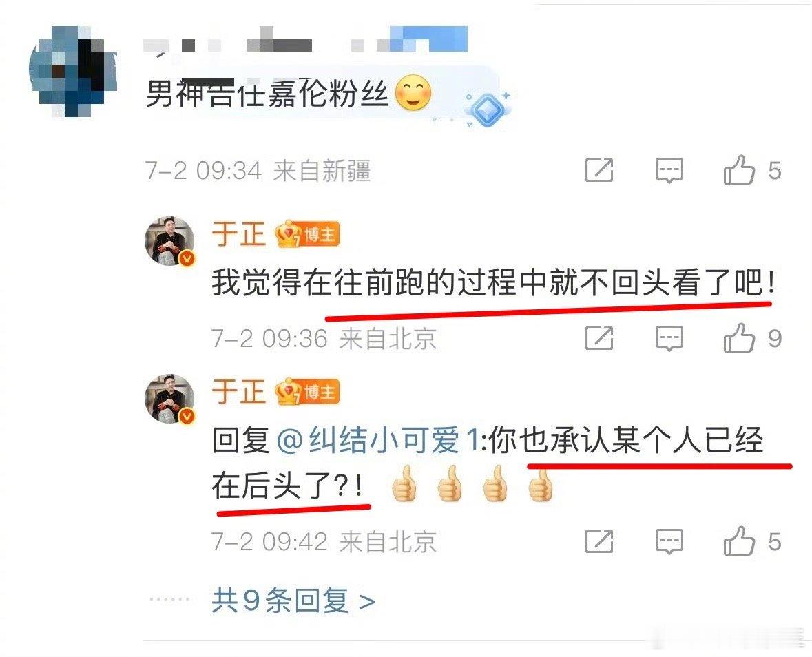The height and width of the screenshot is (657, 812).
Task: Reply to 于正's 09:42 comment
Action: tap(669, 541)
